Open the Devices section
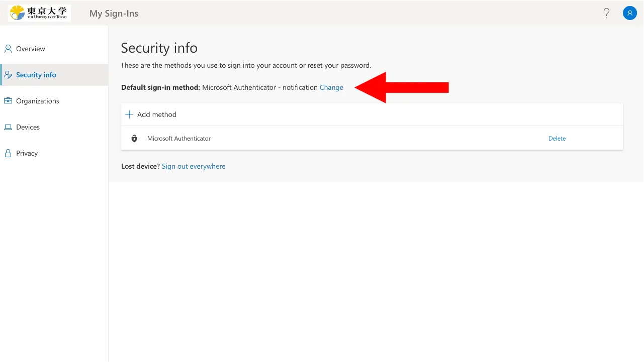644x362 pixels. 28,127
